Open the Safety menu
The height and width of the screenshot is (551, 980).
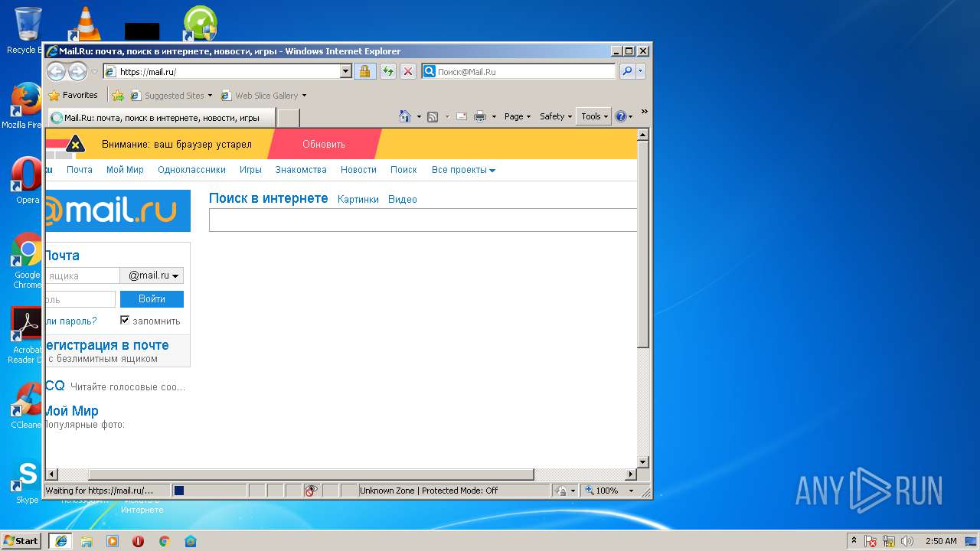[x=556, y=116]
